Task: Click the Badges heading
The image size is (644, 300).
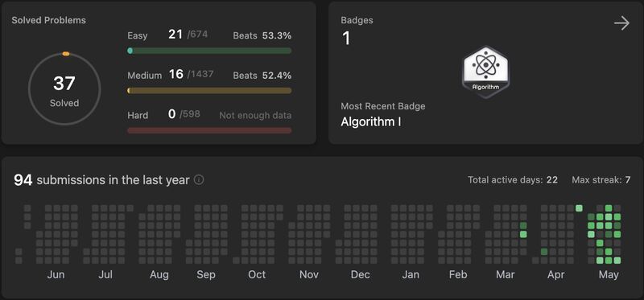Action: pos(357,20)
